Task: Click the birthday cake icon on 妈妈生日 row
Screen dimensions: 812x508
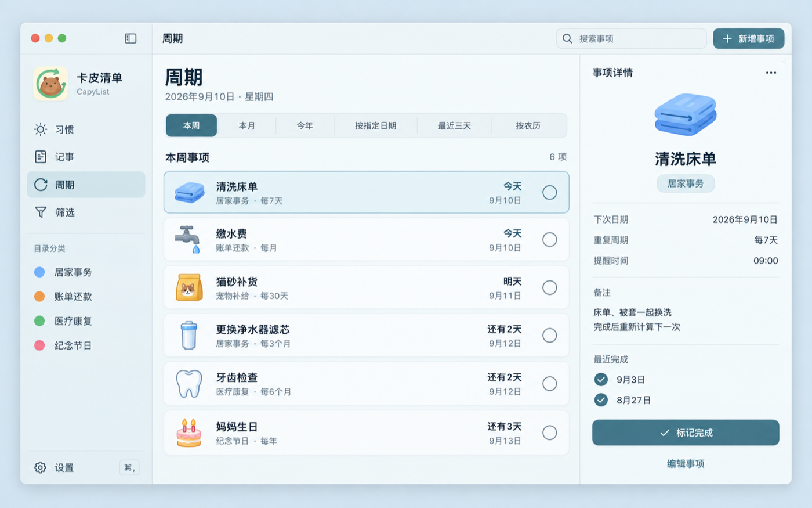Action: point(189,433)
